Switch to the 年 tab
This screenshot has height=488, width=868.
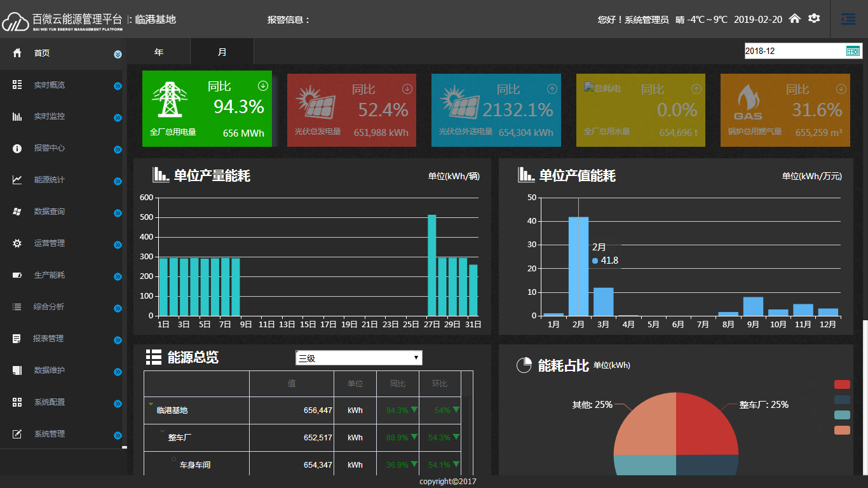click(x=158, y=52)
